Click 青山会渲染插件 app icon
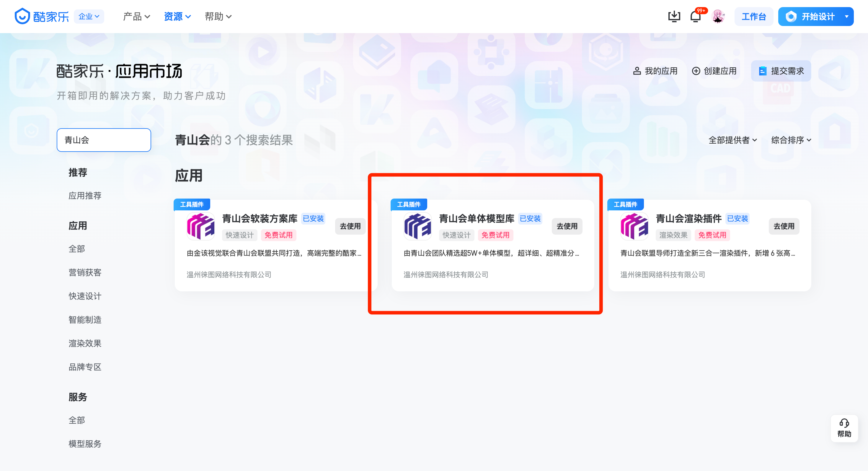 tap(634, 226)
